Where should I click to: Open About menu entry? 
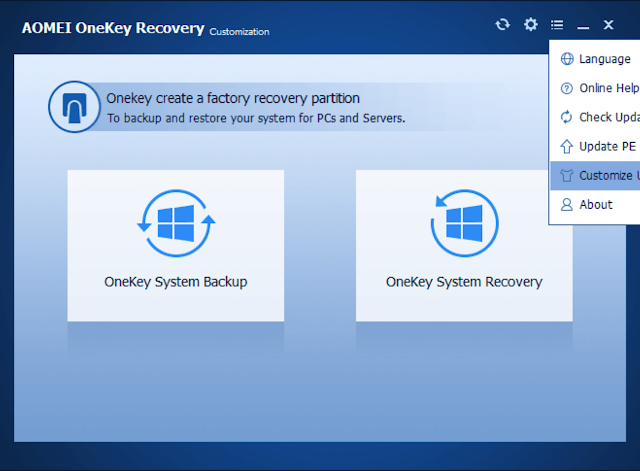(595, 204)
